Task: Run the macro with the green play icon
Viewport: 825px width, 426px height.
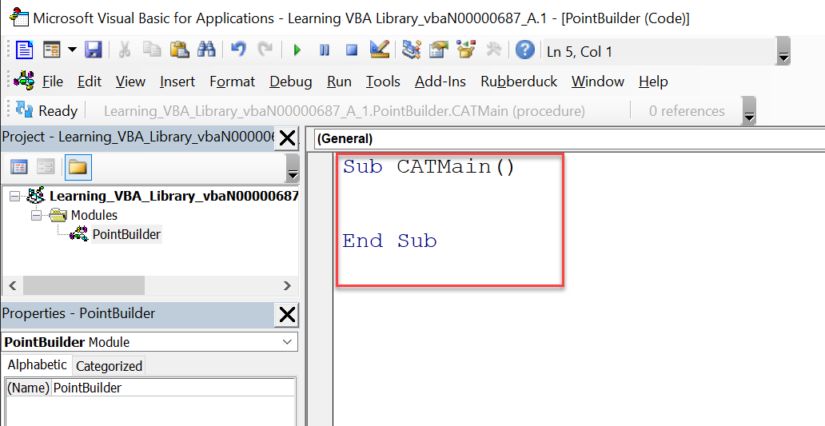Action: (x=297, y=50)
